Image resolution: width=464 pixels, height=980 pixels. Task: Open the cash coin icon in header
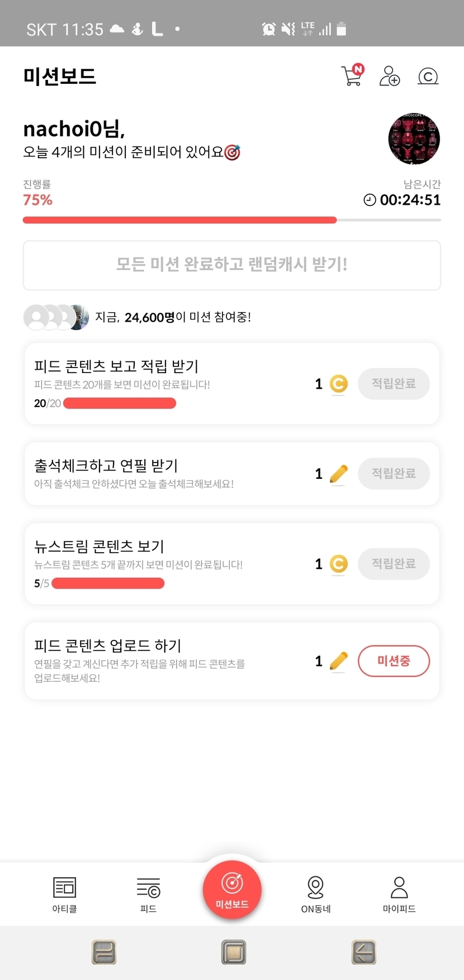coord(428,76)
